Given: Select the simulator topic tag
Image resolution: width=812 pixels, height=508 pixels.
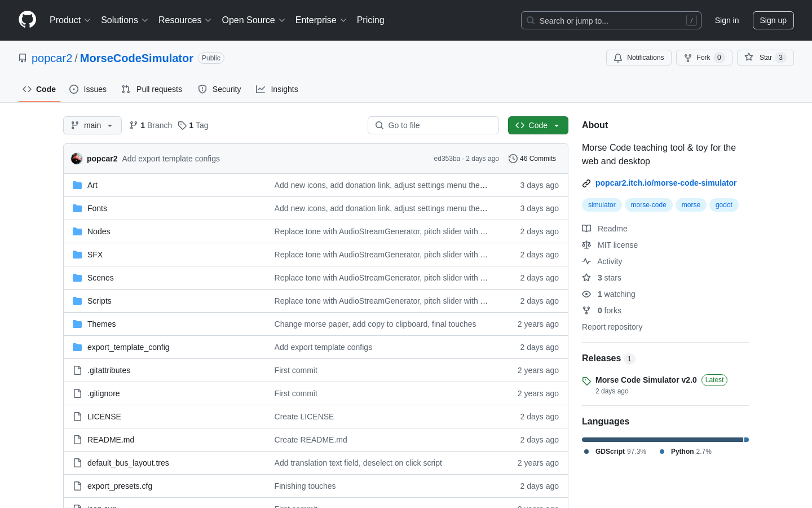Looking at the screenshot, I should pos(602,205).
